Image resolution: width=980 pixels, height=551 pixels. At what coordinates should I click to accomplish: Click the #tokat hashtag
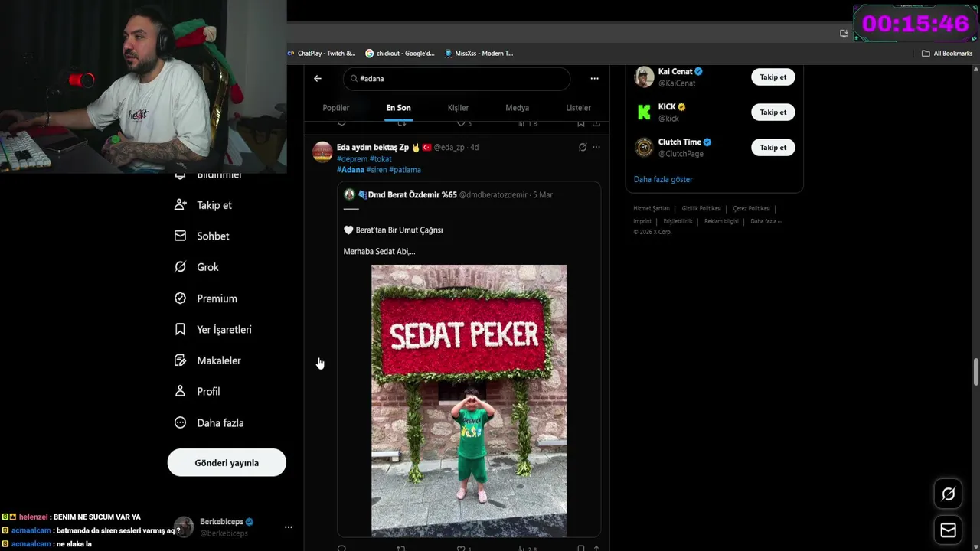click(x=381, y=159)
